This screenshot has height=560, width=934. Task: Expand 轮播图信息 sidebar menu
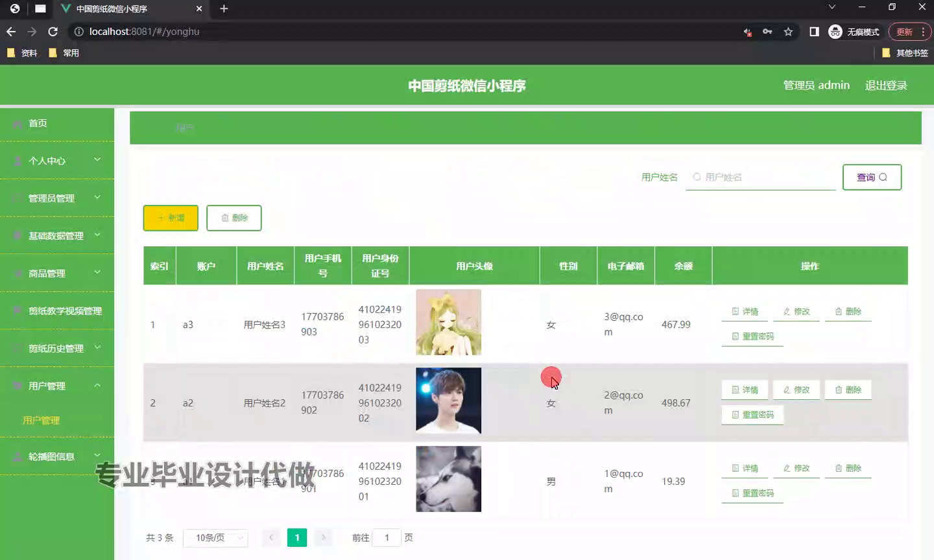57,457
